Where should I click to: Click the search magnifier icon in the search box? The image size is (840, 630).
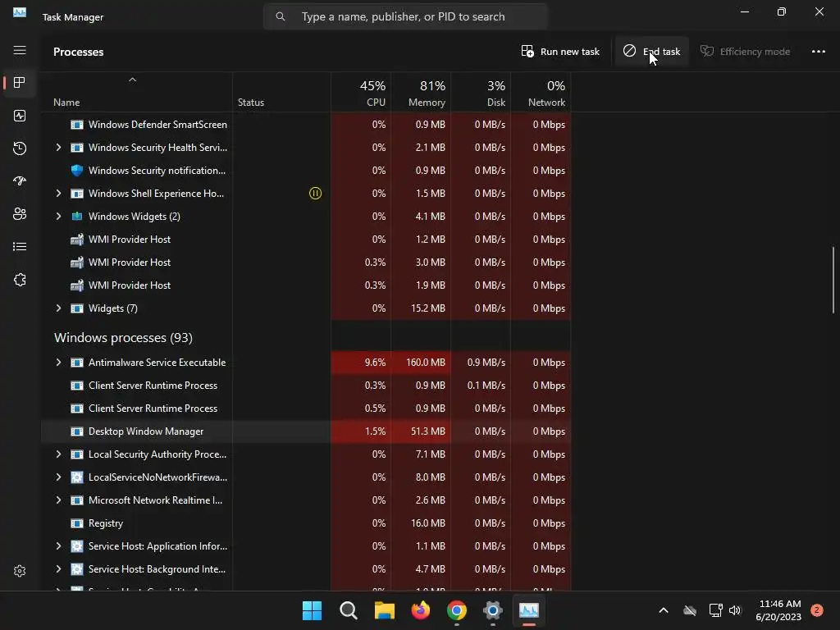point(281,16)
